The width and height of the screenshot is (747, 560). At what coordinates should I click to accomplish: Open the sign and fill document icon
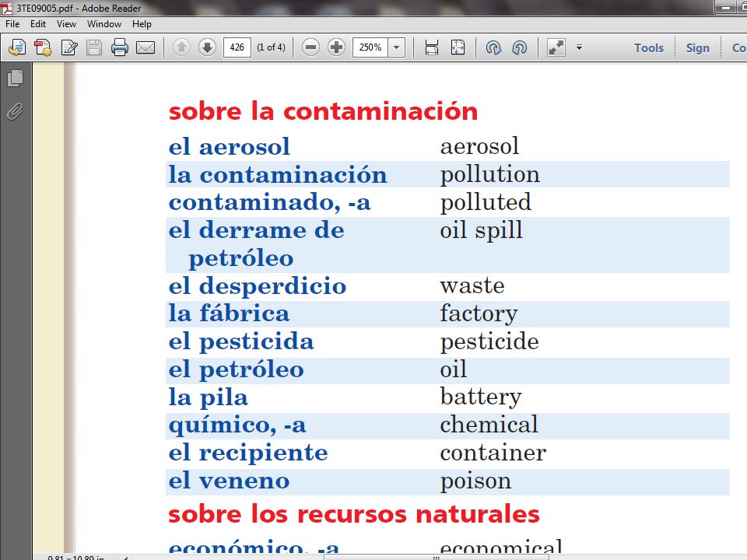tap(69, 47)
